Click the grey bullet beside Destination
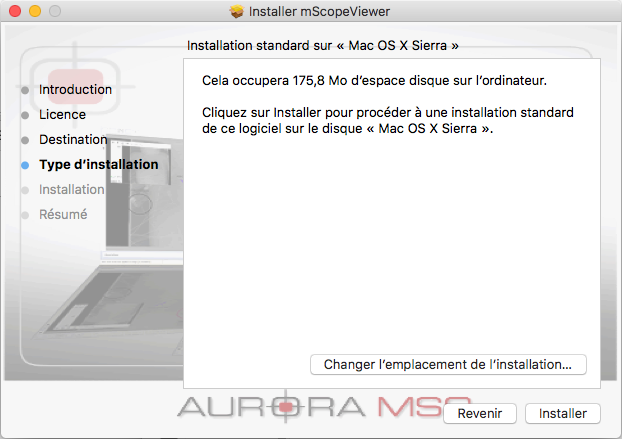 tap(25, 140)
